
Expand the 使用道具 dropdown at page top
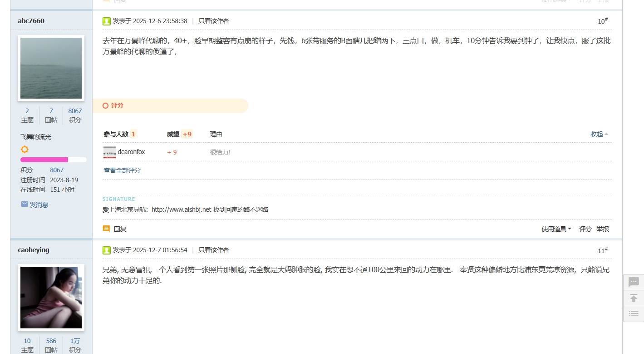[x=555, y=1]
